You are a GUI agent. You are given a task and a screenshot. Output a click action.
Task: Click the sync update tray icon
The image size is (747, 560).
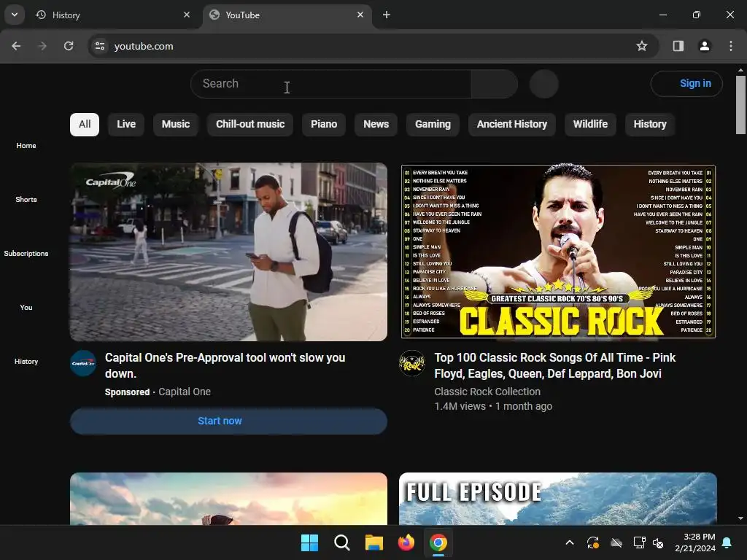(592, 542)
